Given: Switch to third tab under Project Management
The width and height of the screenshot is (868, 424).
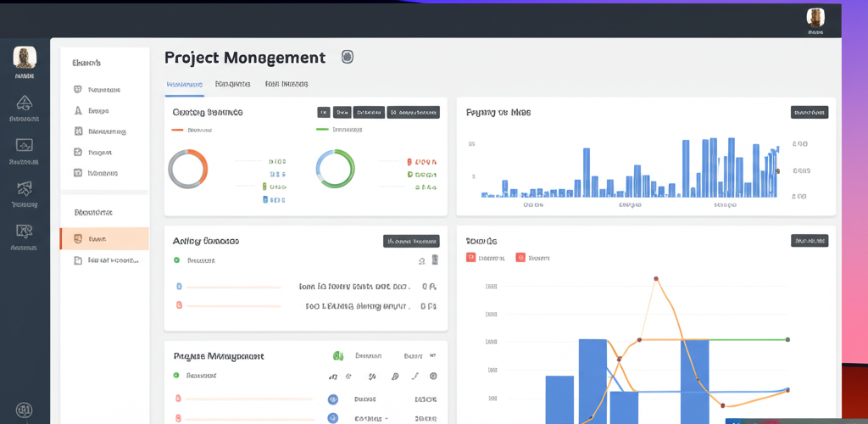Looking at the screenshot, I should (x=286, y=84).
